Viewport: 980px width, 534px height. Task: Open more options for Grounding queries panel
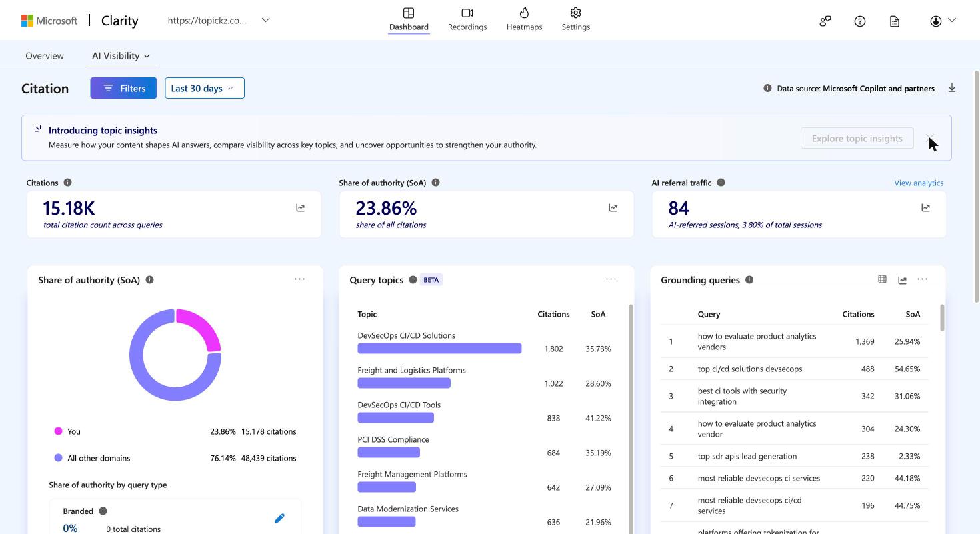click(923, 279)
